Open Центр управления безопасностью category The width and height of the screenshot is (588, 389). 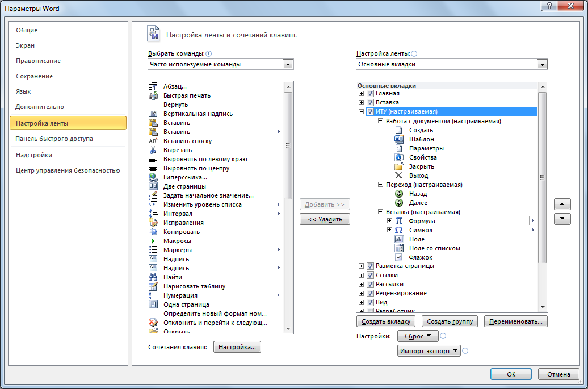click(x=68, y=171)
